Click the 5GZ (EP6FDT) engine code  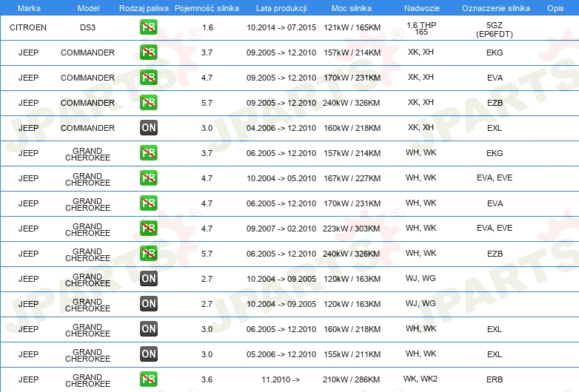click(495, 30)
